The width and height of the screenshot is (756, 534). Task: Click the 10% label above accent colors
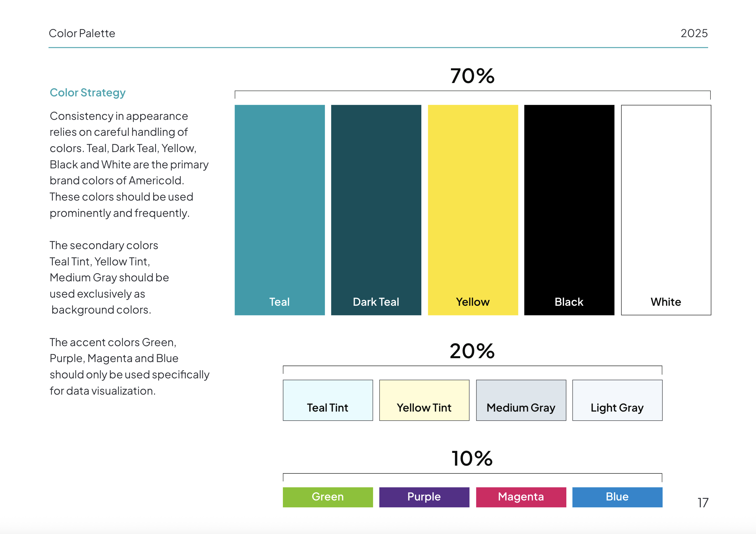point(472,459)
